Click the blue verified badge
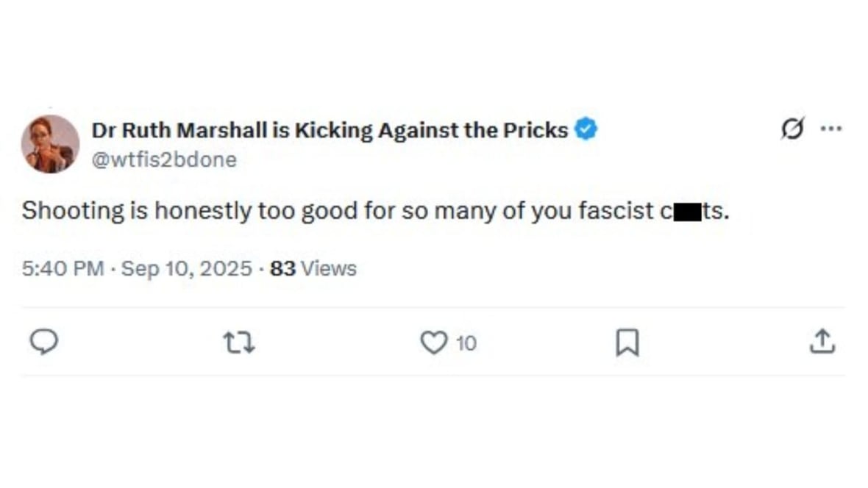This screenshot has width=868, height=488. tap(586, 129)
